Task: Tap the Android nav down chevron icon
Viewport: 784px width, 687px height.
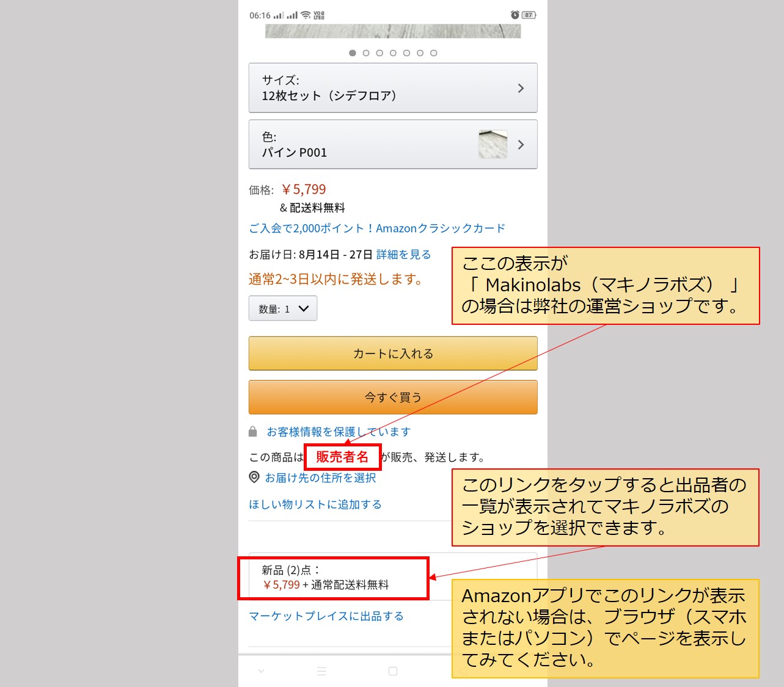Action: coord(262,671)
